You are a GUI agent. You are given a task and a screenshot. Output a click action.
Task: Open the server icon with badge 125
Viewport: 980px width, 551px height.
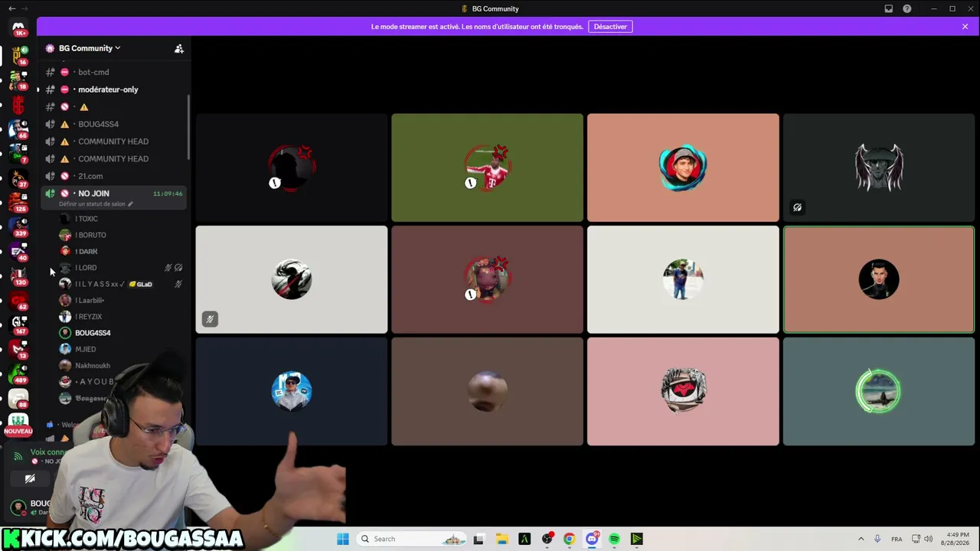[x=18, y=203]
